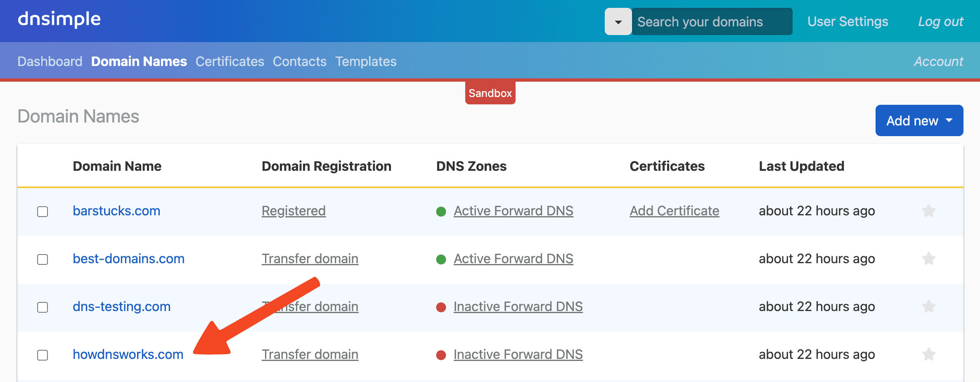Go to the Dashboard tab

(50, 61)
